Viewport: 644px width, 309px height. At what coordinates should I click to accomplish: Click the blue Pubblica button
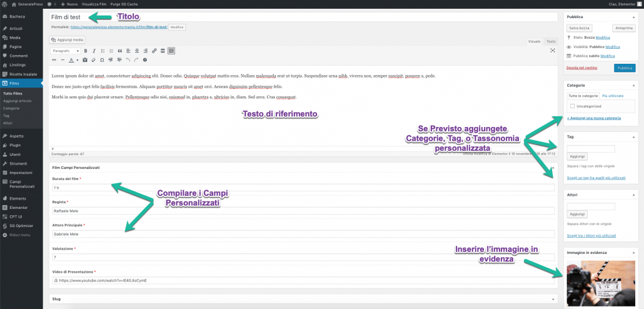click(624, 68)
